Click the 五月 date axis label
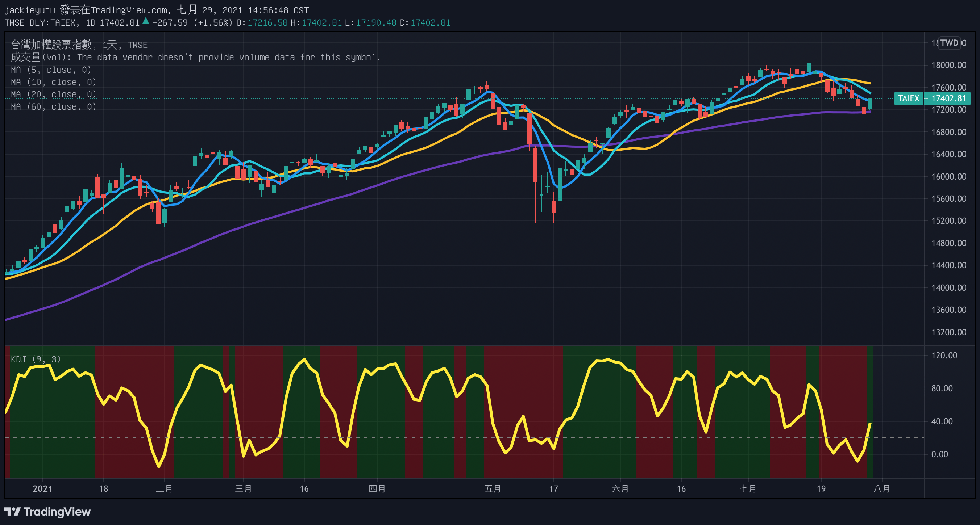Viewport: 980px width, 525px height. click(492, 488)
